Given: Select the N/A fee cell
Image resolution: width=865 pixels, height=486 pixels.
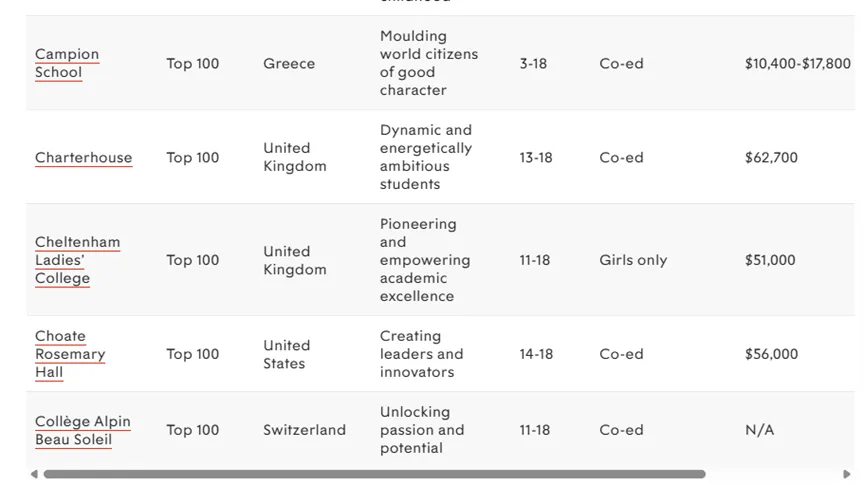Looking at the screenshot, I should pos(759,430).
